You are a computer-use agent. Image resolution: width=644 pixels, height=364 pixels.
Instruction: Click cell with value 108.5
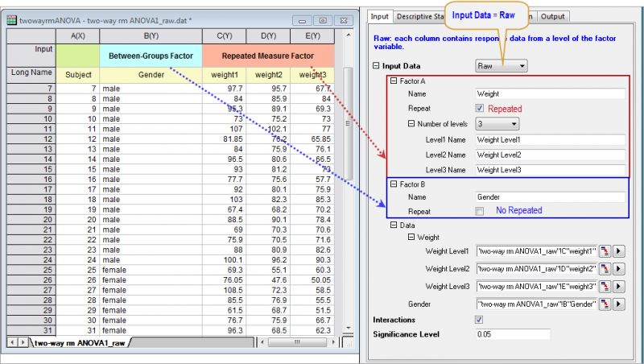coord(225,290)
